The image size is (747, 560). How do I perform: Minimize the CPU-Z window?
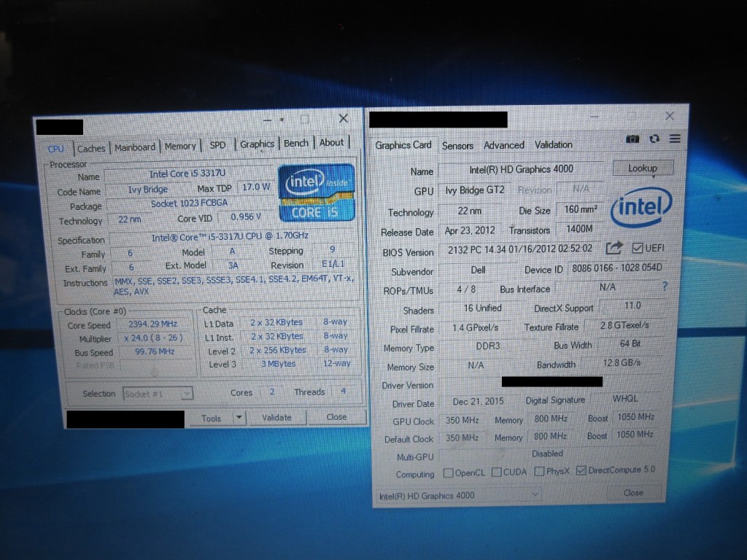point(267,120)
